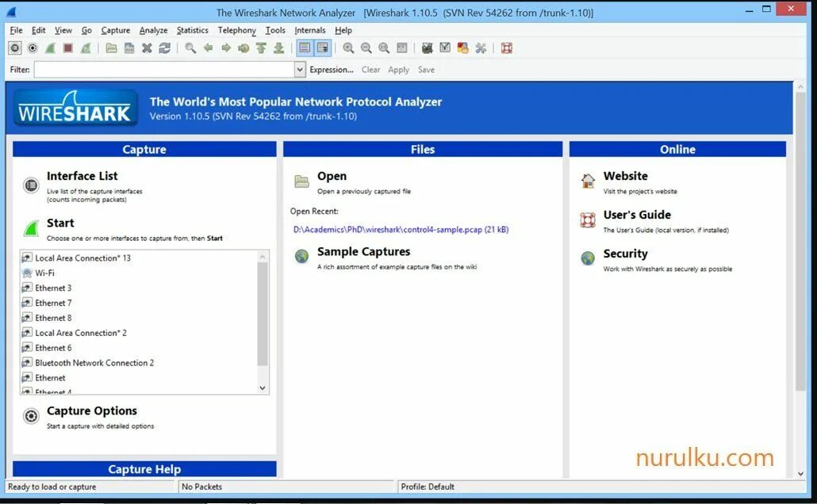817x504 pixels.
Task: Open capture options from the toolbar
Action: tap(33, 48)
